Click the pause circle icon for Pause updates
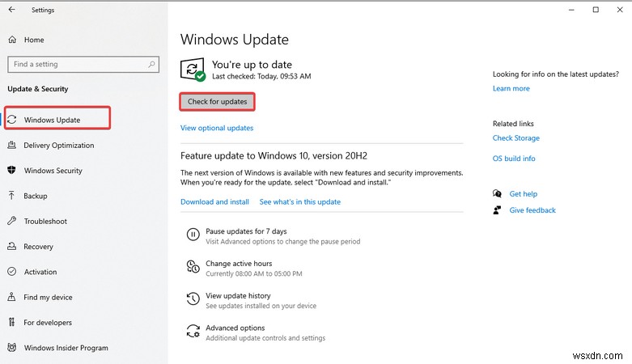This screenshot has height=364, width=632. (193, 235)
